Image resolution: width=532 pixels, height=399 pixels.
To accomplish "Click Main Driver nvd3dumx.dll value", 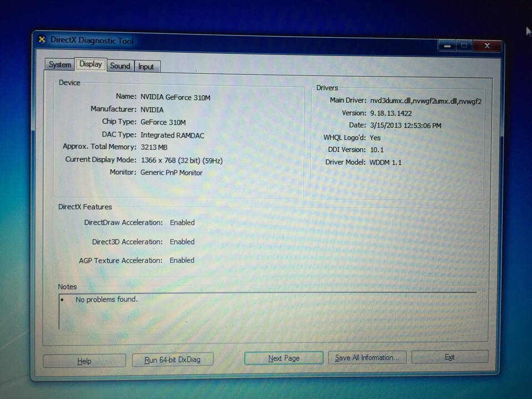I will (425, 101).
